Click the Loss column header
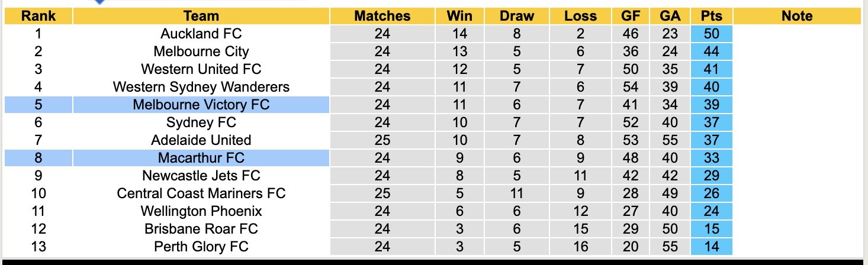Viewport: 868px width, 265px height. [x=581, y=16]
